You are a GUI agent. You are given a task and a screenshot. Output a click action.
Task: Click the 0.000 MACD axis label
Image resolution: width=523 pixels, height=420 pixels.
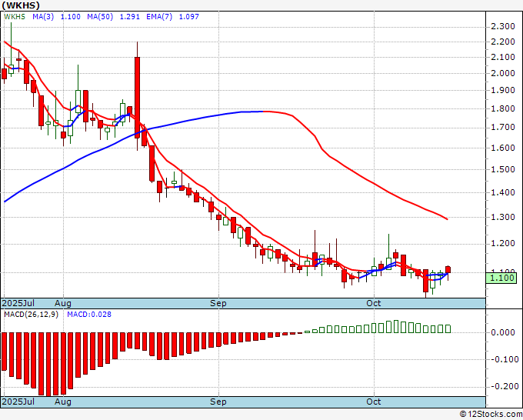(503, 332)
